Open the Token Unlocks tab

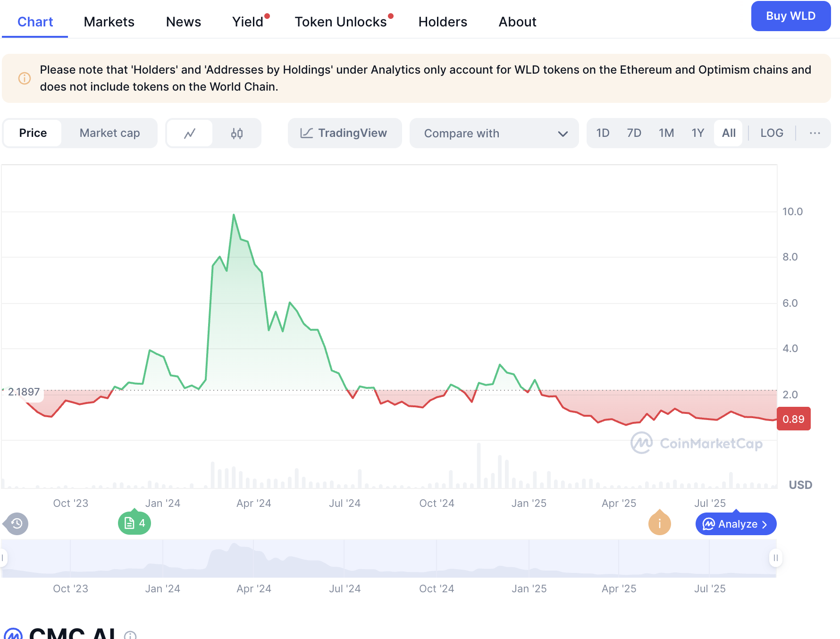(341, 22)
